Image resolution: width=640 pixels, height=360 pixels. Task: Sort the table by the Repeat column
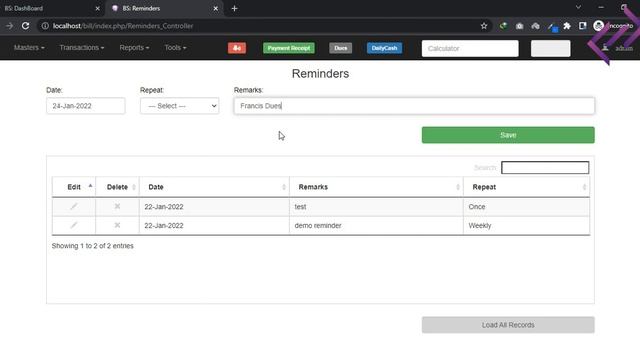point(527,187)
